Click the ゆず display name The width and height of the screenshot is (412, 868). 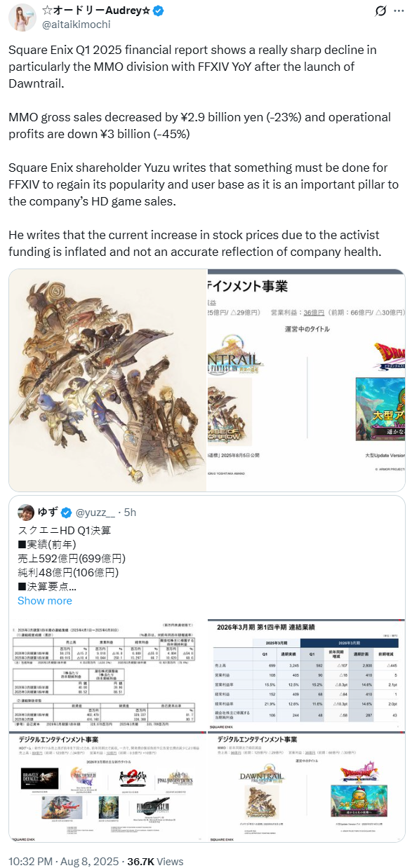pyautogui.click(x=47, y=513)
